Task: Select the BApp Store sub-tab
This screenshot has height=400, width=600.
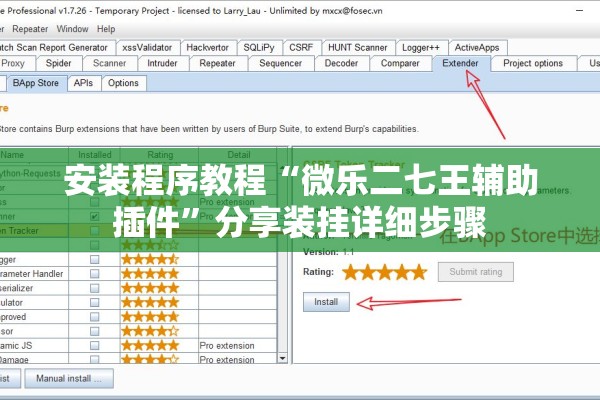Action: click(x=36, y=83)
